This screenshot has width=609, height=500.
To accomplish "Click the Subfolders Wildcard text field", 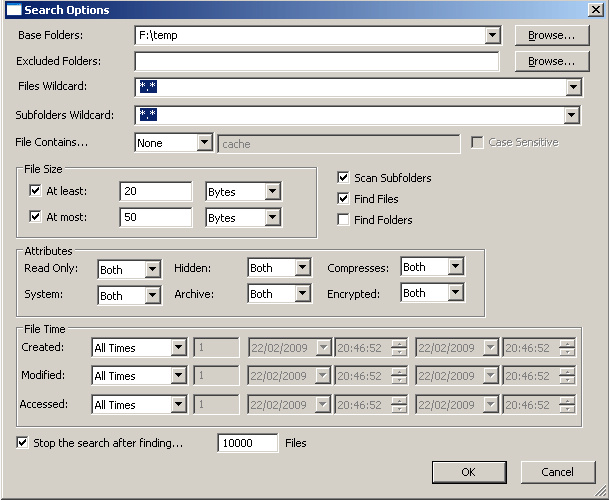I will (350, 115).
